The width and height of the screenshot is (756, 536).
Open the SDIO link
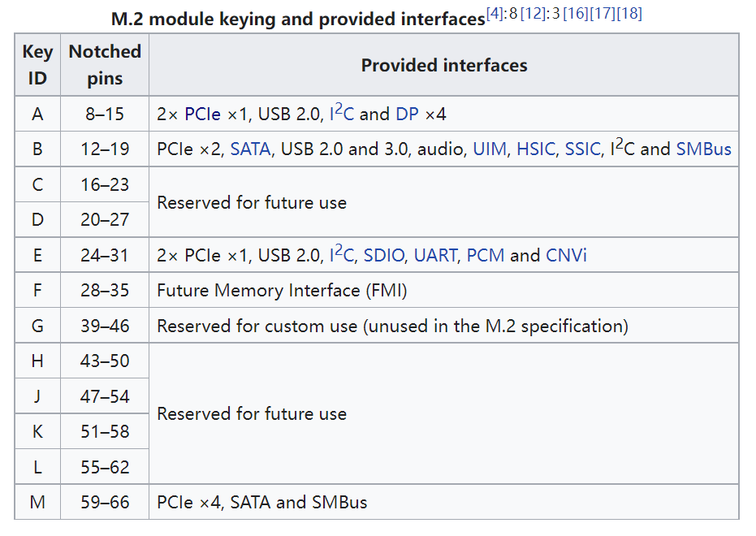(383, 256)
